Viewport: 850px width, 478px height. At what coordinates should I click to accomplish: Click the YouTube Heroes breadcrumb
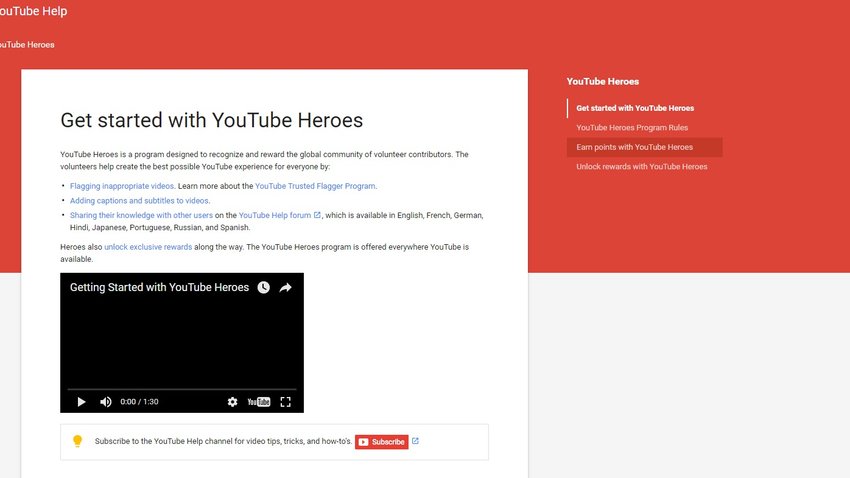(27, 44)
